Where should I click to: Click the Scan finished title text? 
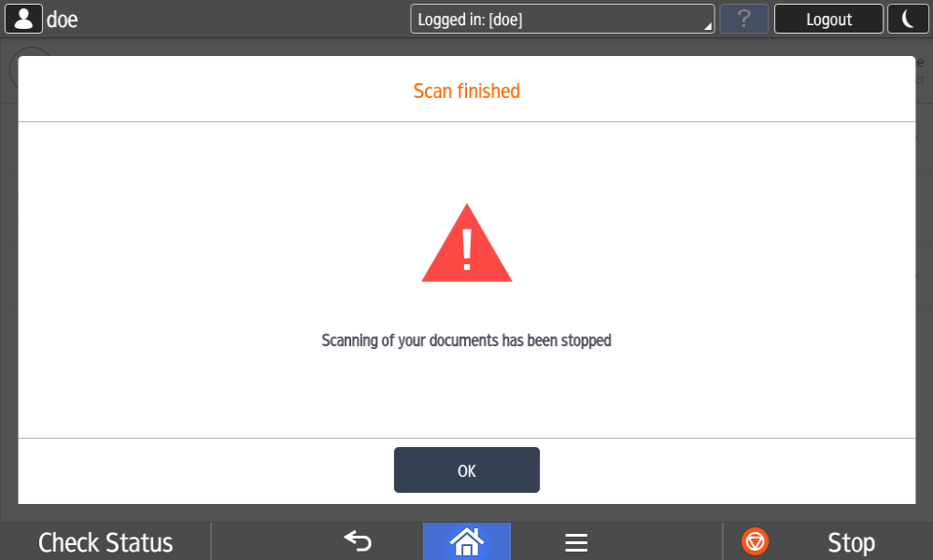pos(467,91)
